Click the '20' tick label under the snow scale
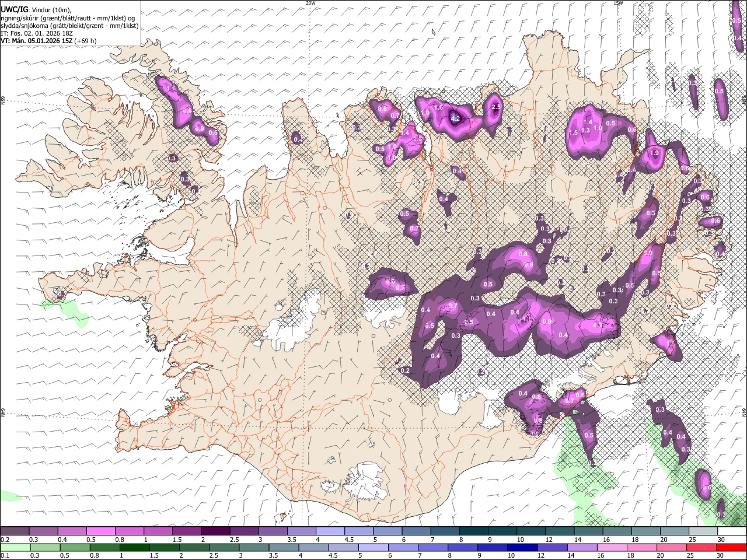This screenshot has height=560, width=747. (x=664, y=540)
